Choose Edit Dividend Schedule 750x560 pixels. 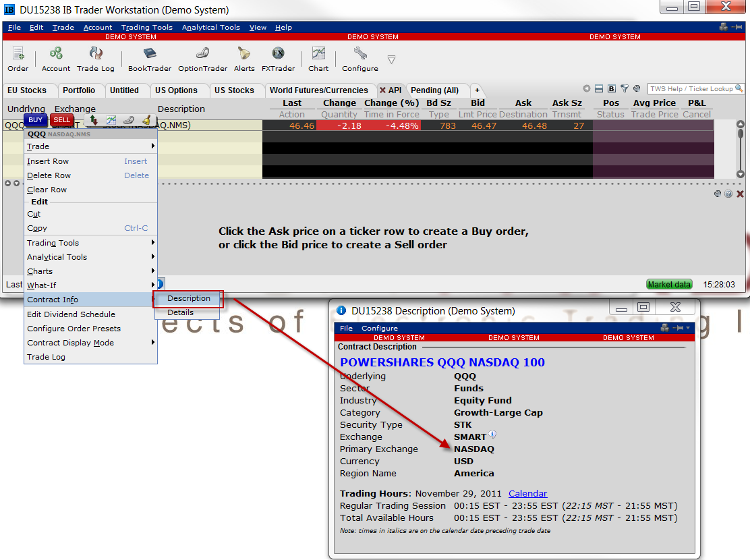(x=90, y=314)
